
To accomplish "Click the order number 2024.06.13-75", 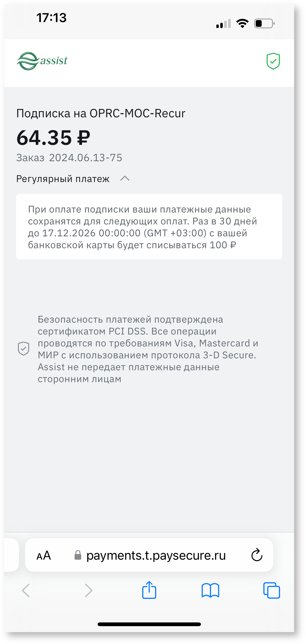I will coord(85,158).
